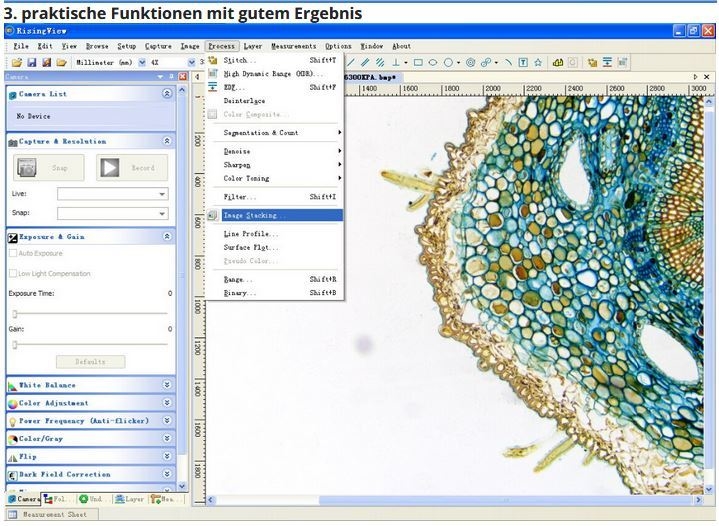The height and width of the screenshot is (526, 719).
Task: Open the Live resolution combo box
Action: pos(112,194)
